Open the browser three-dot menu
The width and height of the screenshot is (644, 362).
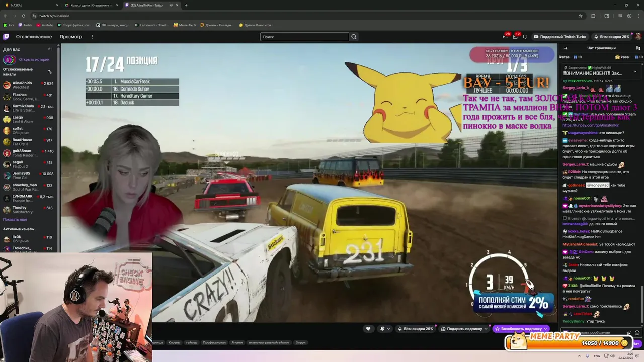pos(638,16)
